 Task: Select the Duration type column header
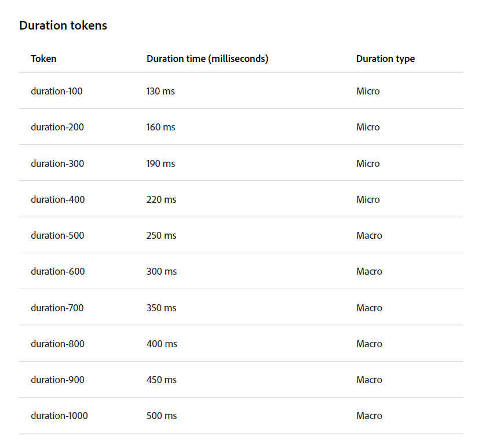tap(385, 59)
